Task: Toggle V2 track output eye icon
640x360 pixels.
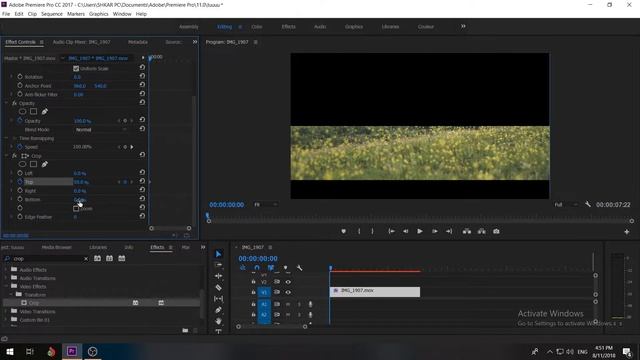Action: tap(288, 282)
